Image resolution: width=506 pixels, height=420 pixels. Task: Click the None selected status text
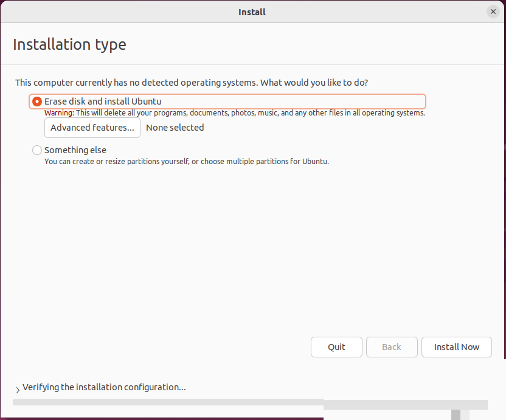(175, 128)
